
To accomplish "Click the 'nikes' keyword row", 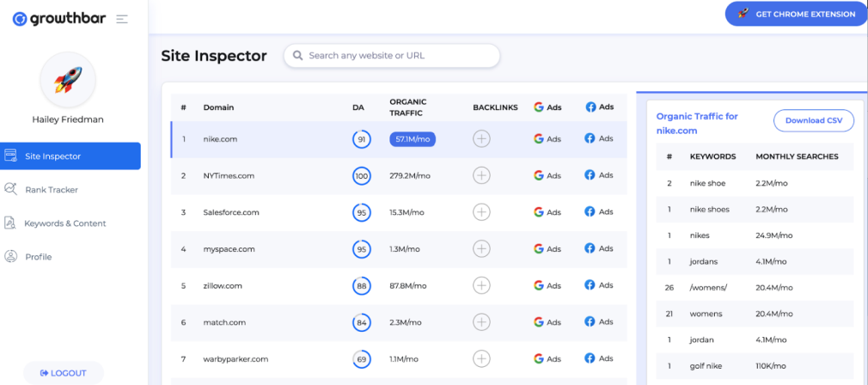I will (755, 235).
